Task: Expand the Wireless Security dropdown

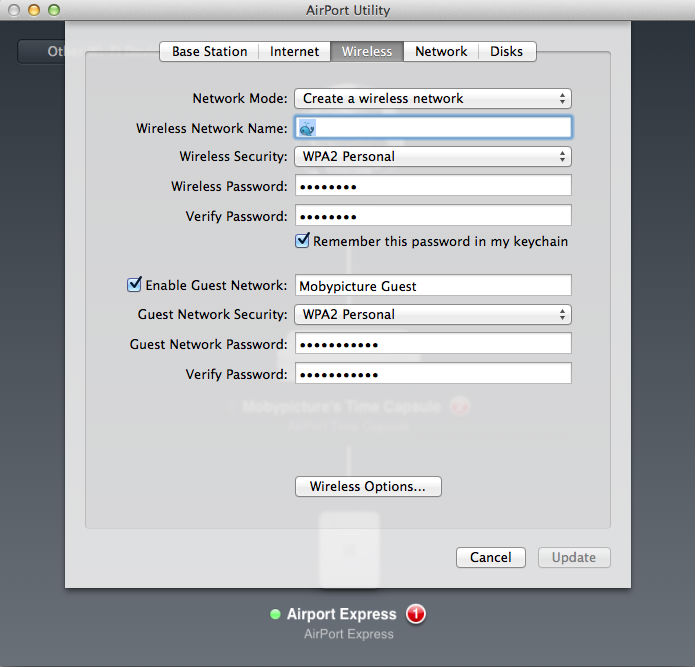Action: click(x=432, y=157)
